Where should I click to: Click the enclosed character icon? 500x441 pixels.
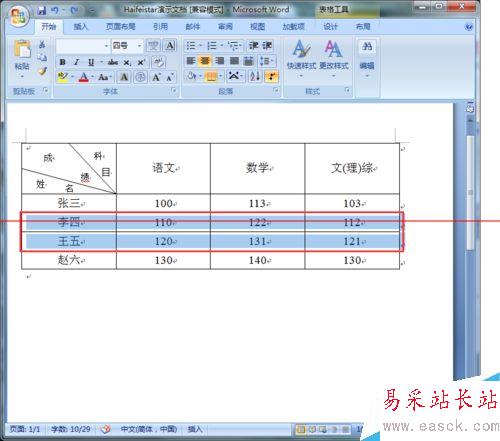(140, 77)
